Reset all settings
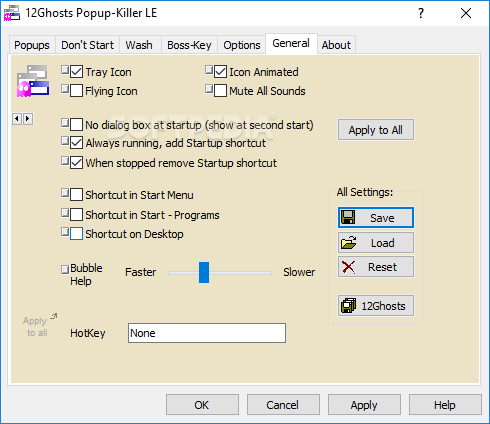The height and width of the screenshot is (424, 490). point(376,267)
